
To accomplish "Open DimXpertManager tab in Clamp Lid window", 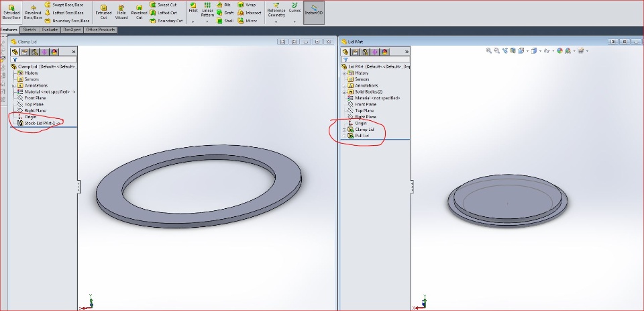I will tap(44, 52).
